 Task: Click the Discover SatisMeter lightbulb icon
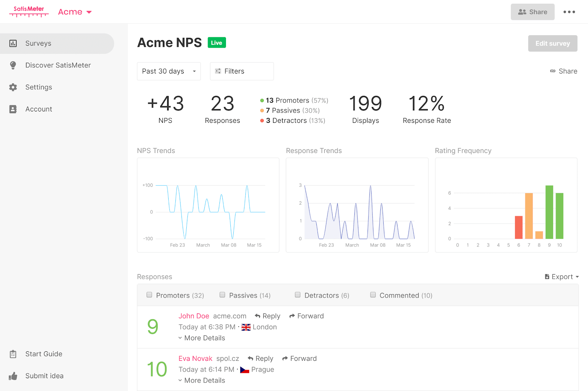(13, 65)
